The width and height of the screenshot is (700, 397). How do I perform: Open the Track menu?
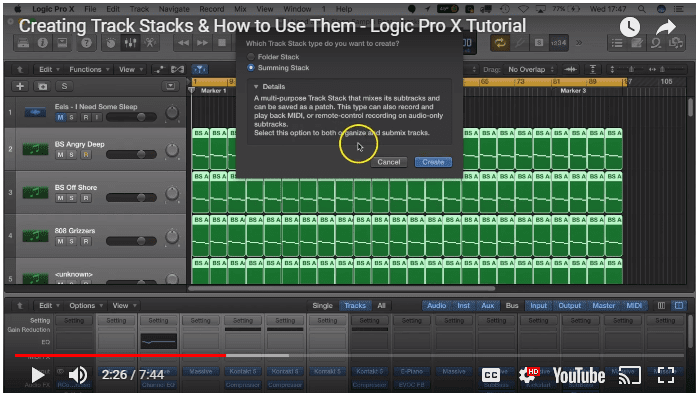coord(139,9)
